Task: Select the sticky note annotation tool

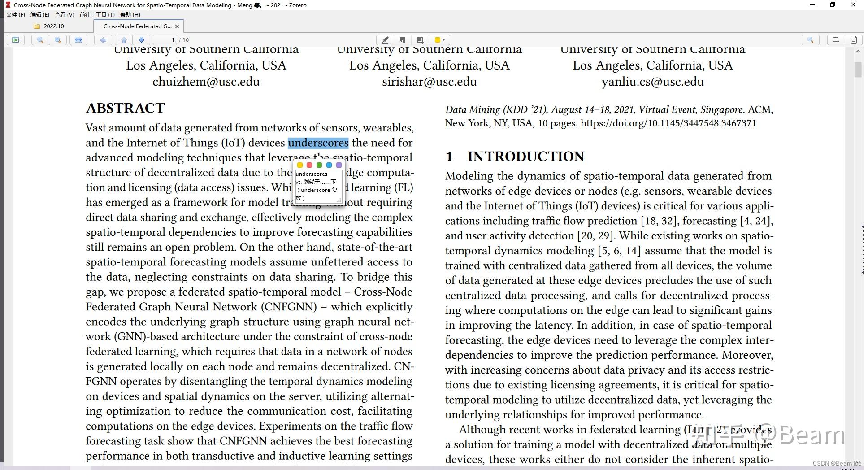Action: [x=402, y=40]
